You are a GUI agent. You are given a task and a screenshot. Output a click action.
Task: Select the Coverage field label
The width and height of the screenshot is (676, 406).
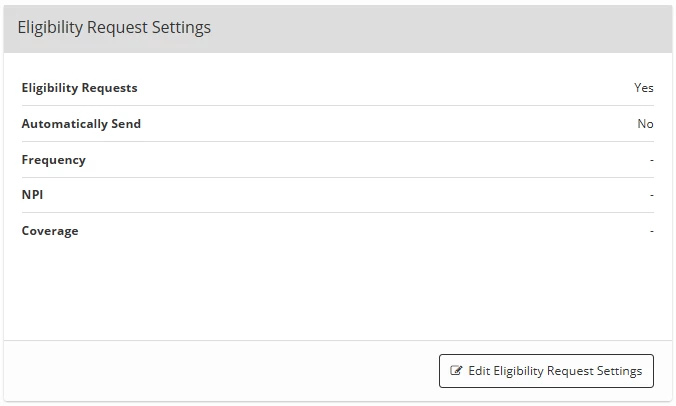[x=50, y=231]
